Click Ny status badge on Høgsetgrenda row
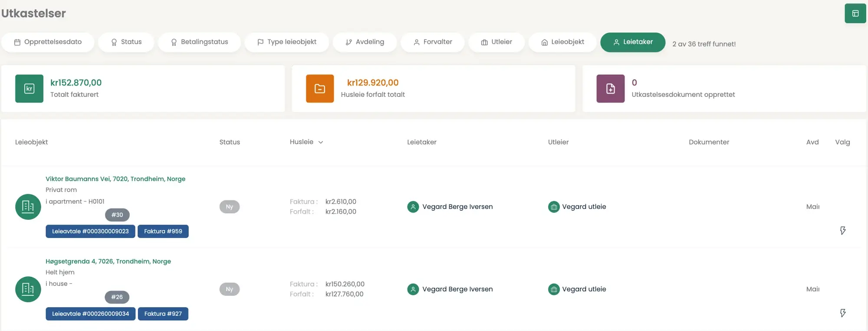The width and height of the screenshot is (868, 331). tap(230, 289)
